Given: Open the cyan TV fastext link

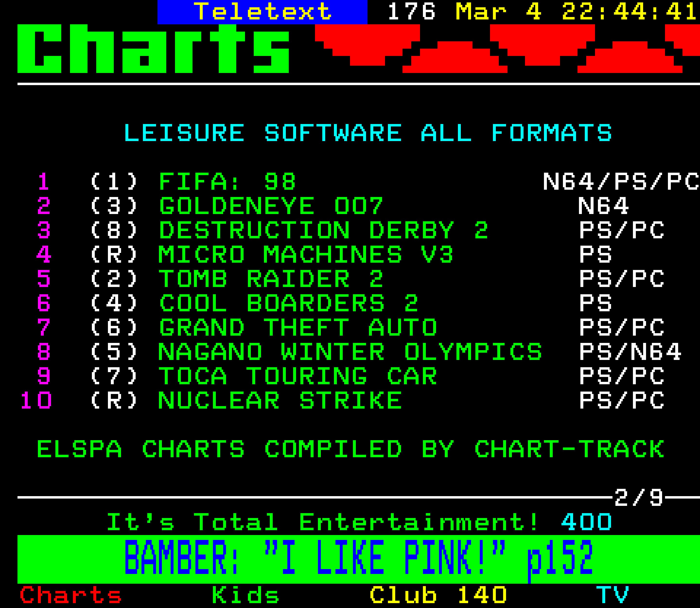Looking at the screenshot, I should click(x=612, y=595).
